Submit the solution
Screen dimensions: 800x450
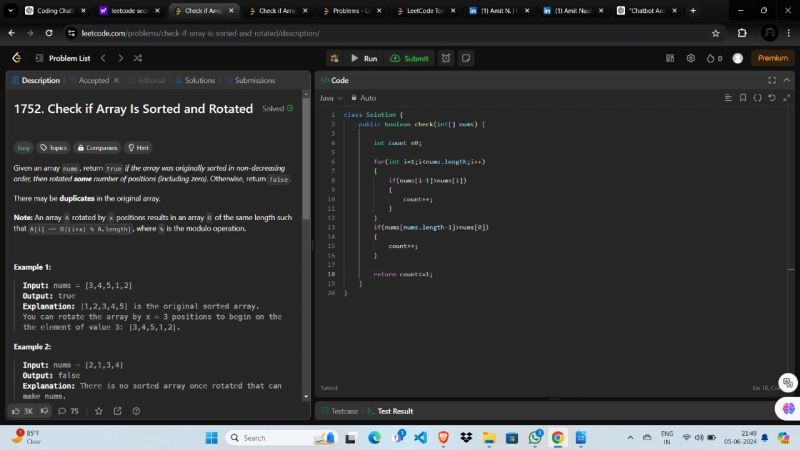[x=409, y=58]
